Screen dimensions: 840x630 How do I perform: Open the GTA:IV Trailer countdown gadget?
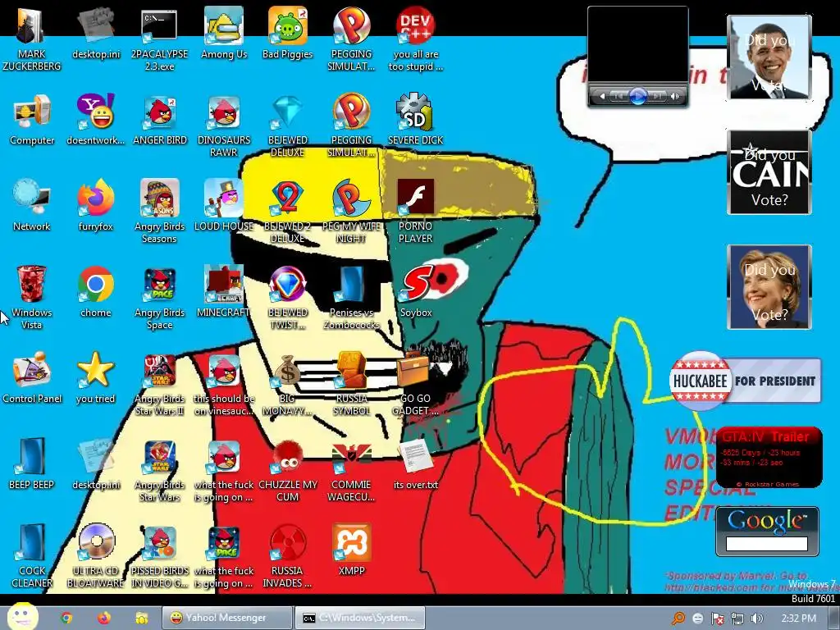coord(769,458)
